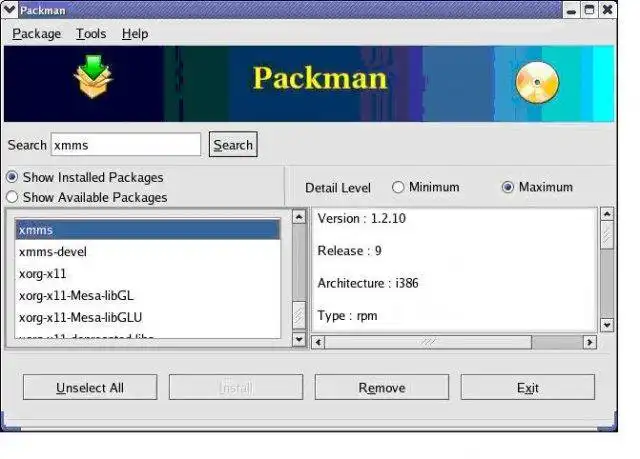This screenshot has height=459, width=640.
Task: Close the Packman window
Action: pos(608,10)
